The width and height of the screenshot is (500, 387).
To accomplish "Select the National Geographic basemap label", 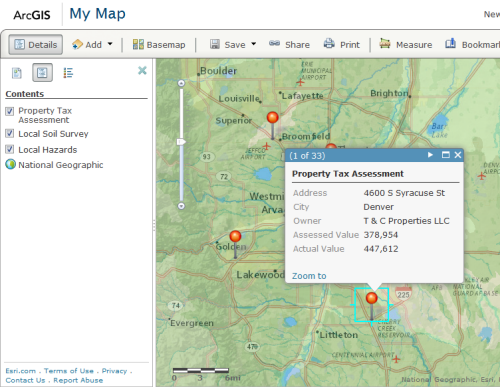I will (61, 165).
